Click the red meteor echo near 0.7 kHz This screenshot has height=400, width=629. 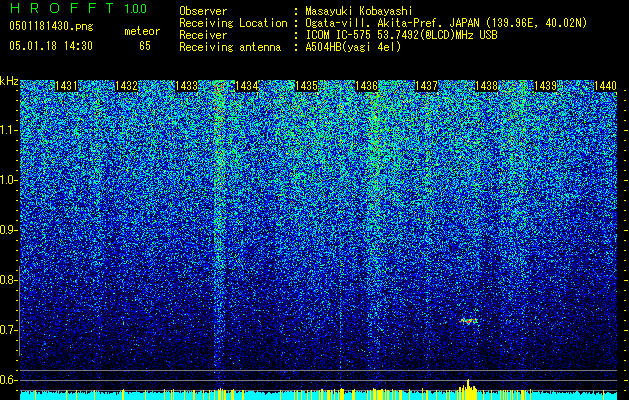(x=468, y=321)
